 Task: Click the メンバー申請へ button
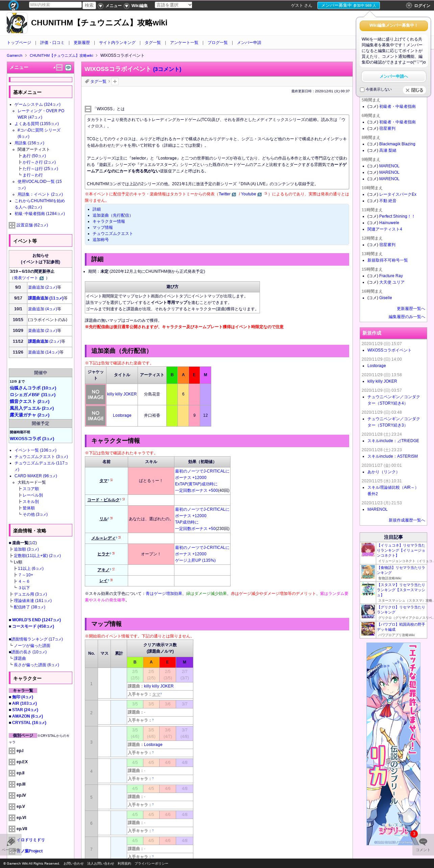tap(394, 76)
